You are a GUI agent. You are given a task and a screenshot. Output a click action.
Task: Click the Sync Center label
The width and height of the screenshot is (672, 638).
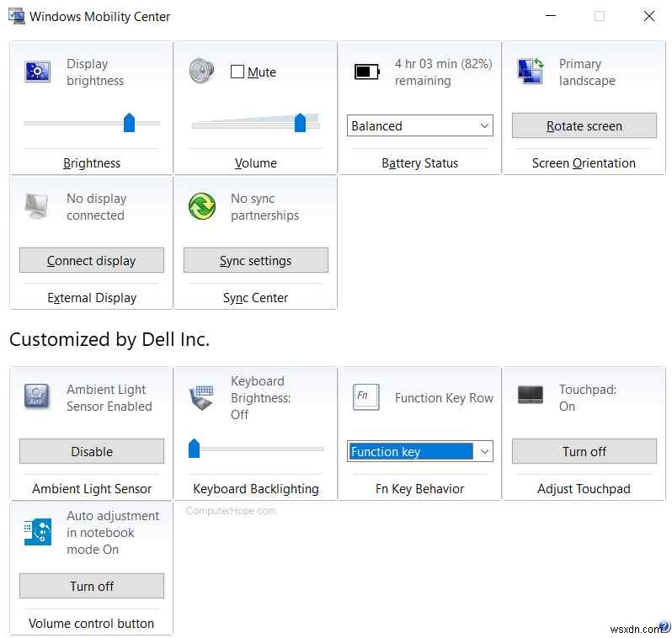255,297
